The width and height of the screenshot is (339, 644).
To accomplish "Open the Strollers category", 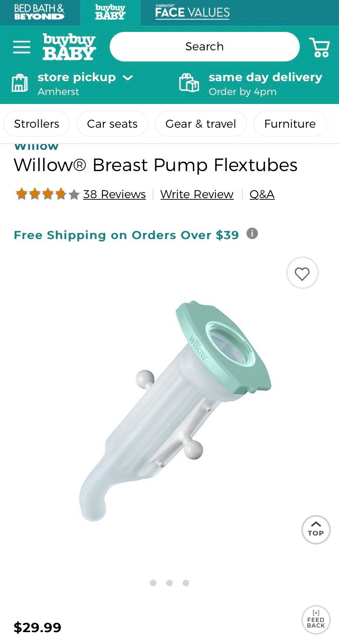I will point(36,124).
